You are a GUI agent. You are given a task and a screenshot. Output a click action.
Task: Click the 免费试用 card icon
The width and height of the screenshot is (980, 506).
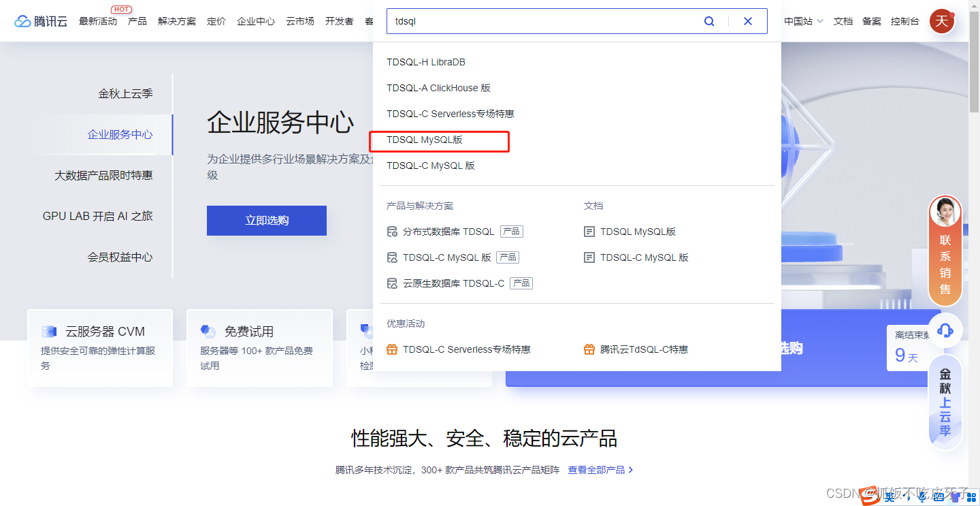(208, 332)
